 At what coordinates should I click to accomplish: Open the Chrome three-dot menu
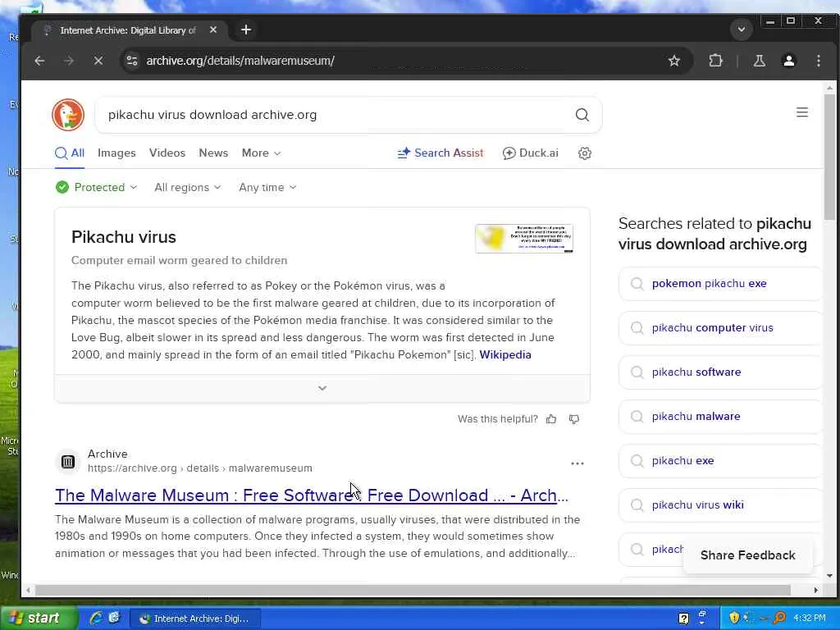pos(818,61)
